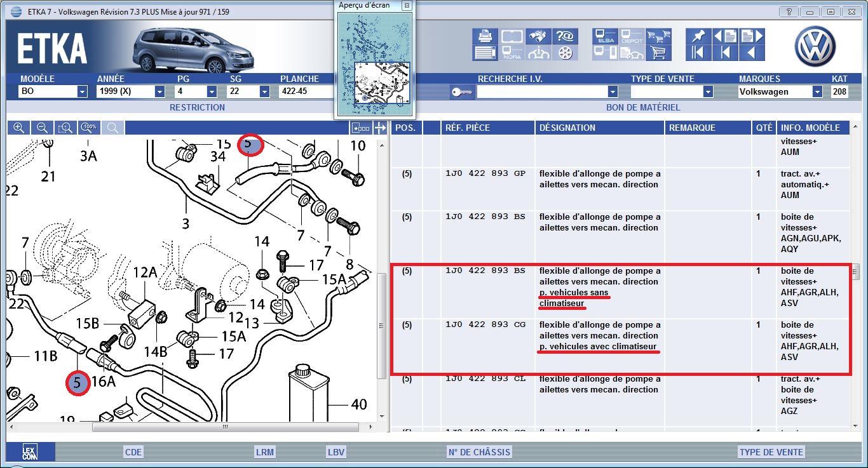Open the SG dropdown
Viewport: 868px width, 468px height.
point(264,91)
